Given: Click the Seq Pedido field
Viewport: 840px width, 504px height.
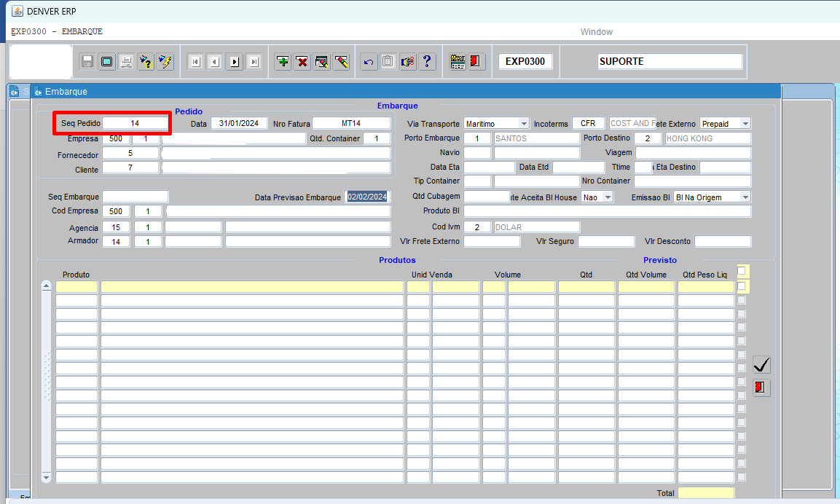Looking at the screenshot, I should point(135,123).
